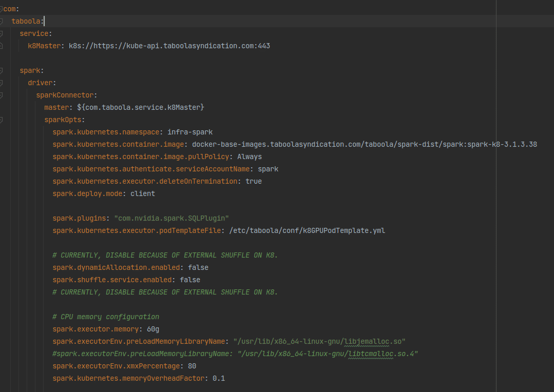Click the spark.plugins key
554x392 pixels.
coord(79,218)
